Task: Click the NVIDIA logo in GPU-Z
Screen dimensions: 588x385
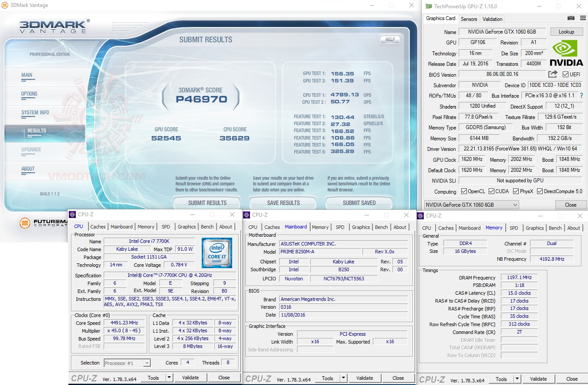Action: tap(566, 53)
